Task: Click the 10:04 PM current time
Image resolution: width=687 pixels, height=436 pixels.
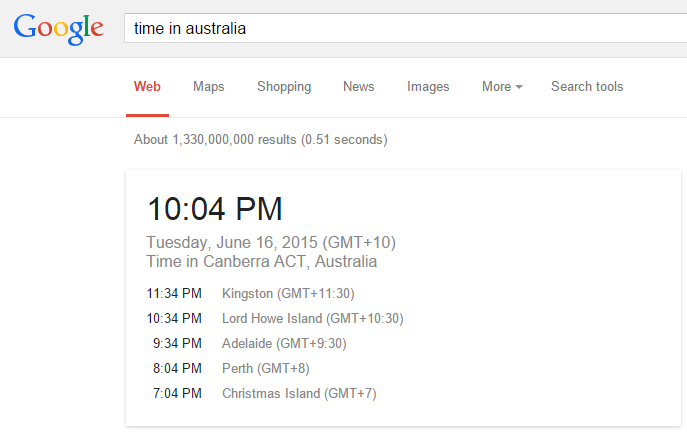Action: 215,209
